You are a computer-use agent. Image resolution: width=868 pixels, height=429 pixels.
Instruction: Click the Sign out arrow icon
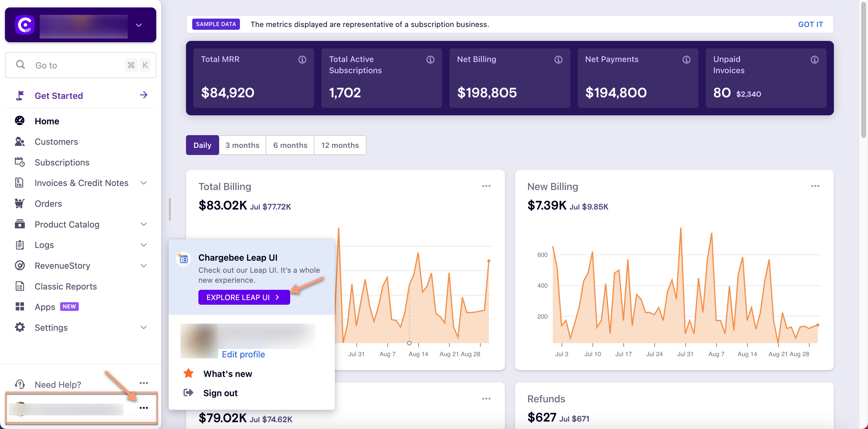188,393
